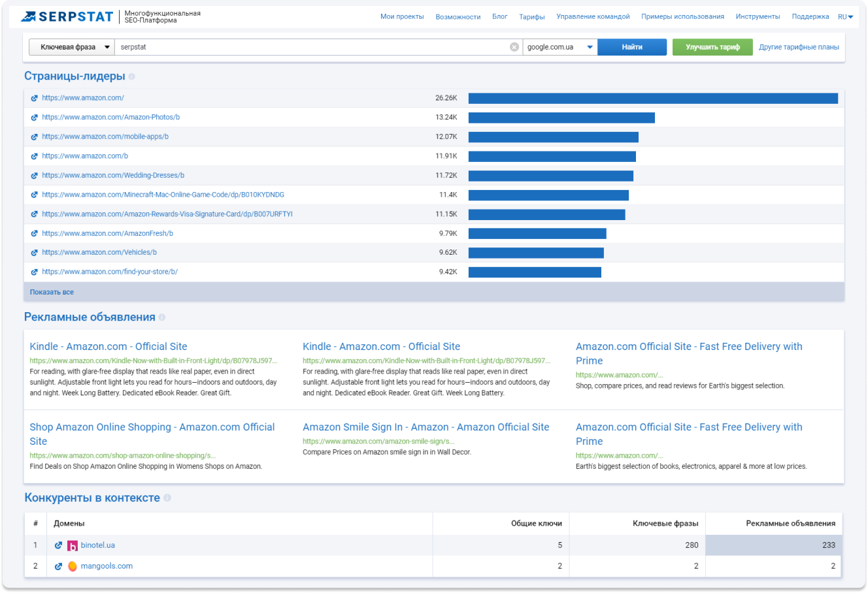This screenshot has width=868, height=593.
Task: Open the binotel.ua domain link
Action: pyautogui.click(x=98, y=545)
